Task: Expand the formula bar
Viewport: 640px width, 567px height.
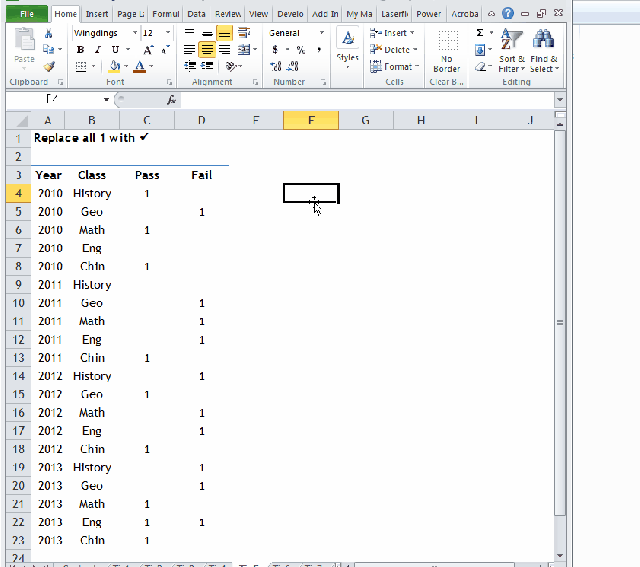Action: click(x=560, y=99)
